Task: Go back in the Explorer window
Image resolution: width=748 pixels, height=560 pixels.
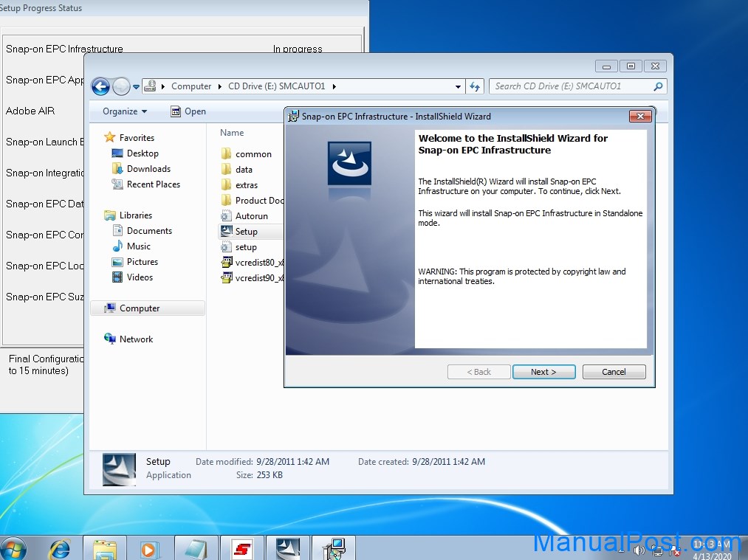Action: pyautogui.click(x=100, y=86)
